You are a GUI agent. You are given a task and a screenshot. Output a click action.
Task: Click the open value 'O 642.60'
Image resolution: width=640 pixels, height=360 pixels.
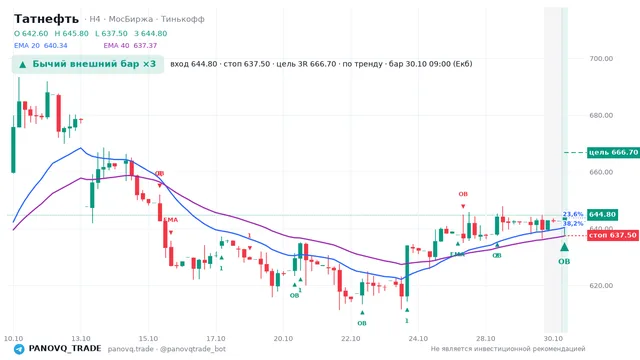tap(31, 33)
